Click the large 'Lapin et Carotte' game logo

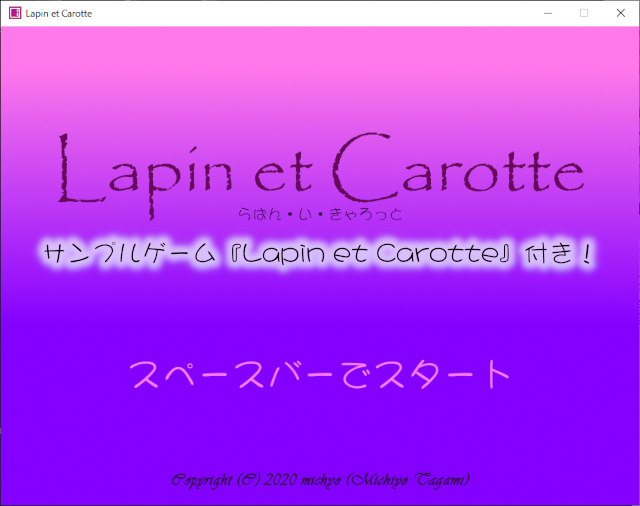(321, 175)
